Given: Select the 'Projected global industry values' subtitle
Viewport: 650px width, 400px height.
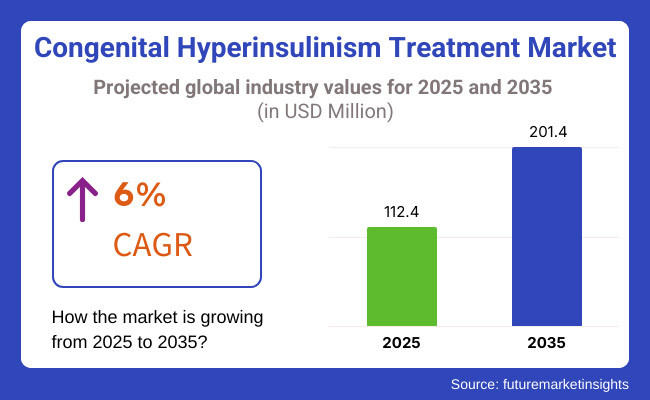Looking at the screenshot, I should pos(325,86).
